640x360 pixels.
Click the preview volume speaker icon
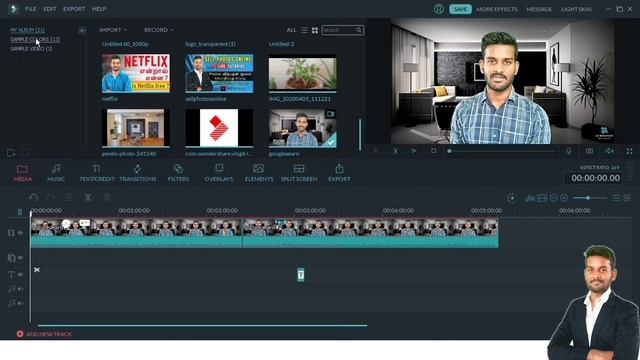coord(609,151)
